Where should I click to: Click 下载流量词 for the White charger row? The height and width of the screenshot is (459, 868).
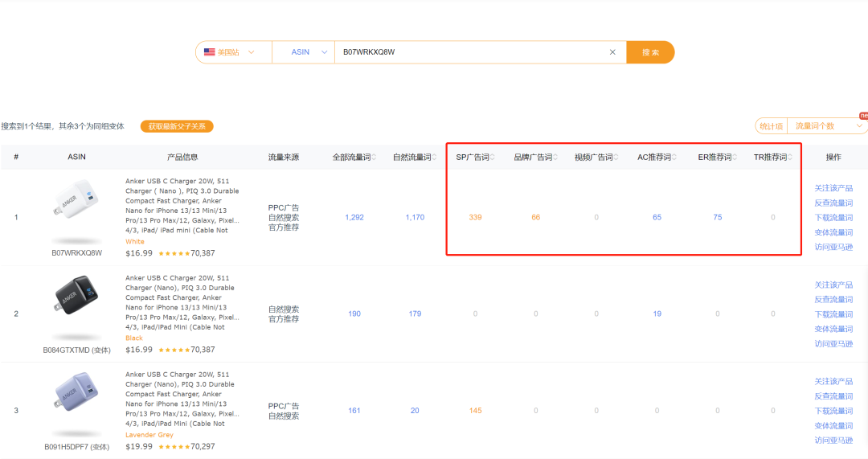(x=833, y=218)
